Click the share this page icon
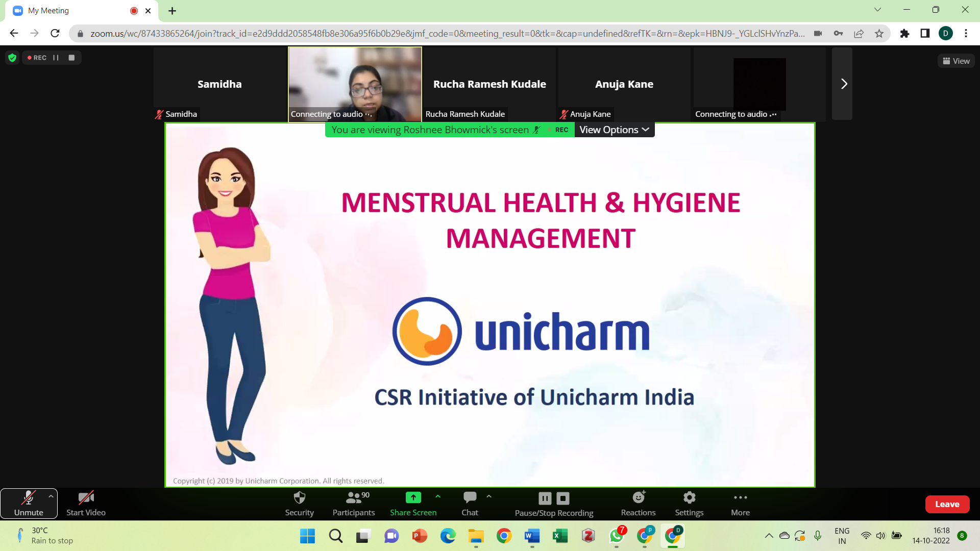 click(859, 34)
